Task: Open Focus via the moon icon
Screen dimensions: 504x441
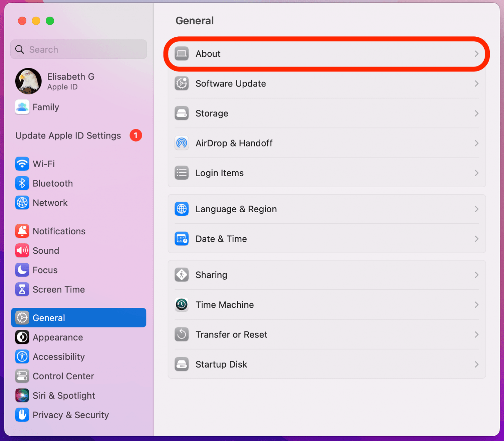Action: click(x=22, y=270)
